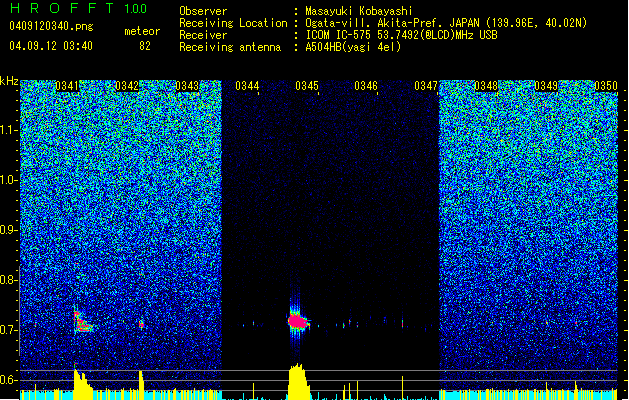Screen dimensions: 629x400
Task: Click the HROFFT 1.0.0 title text
Action: 79,8
